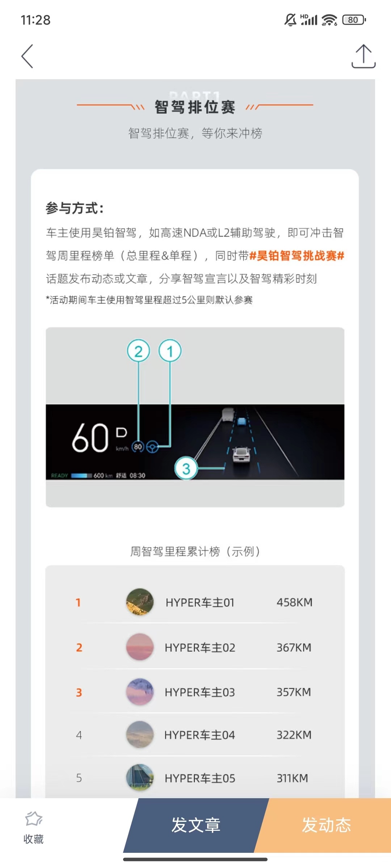Tap the battery 80 indicator
The image size is (391, 868).
tap(354, 20)
